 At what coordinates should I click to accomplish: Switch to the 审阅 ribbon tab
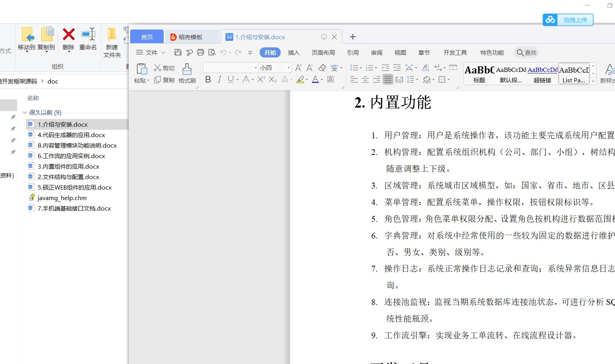point(376,52)
